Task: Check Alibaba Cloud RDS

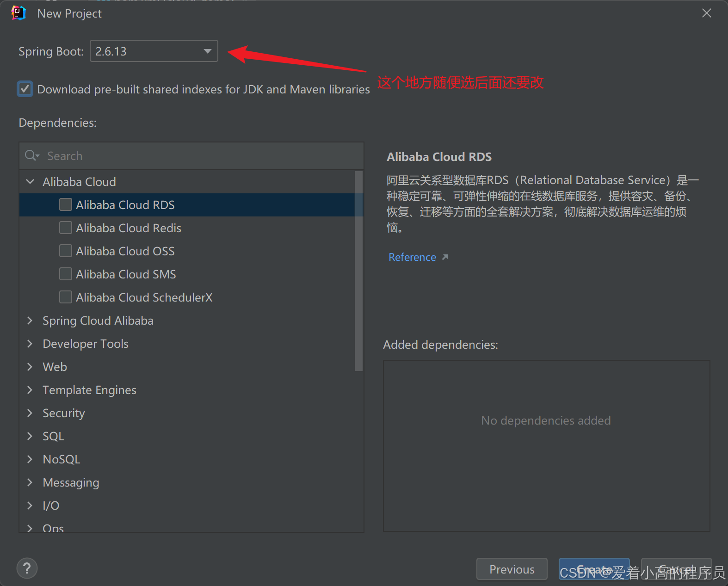Action: tap(66, 204)
